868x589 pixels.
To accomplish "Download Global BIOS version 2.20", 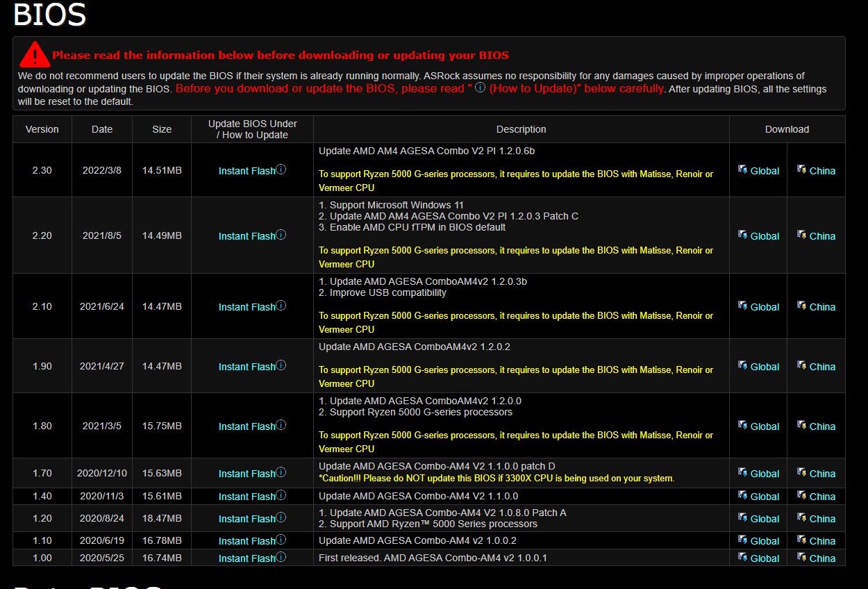I will [x=765, y=236].
